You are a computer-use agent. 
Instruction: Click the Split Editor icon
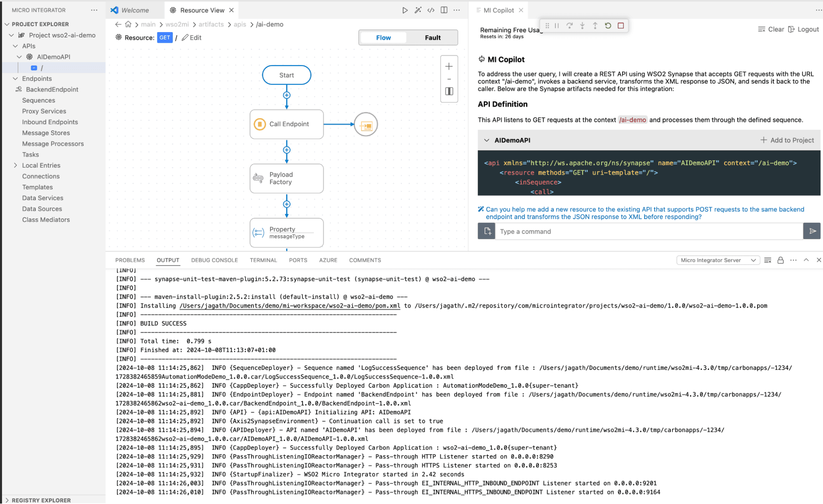click(x=444, y=10)
